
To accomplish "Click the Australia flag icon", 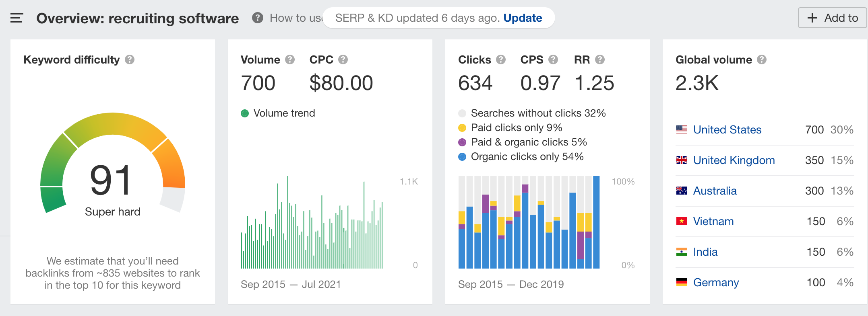I will [x=682, y=191].
